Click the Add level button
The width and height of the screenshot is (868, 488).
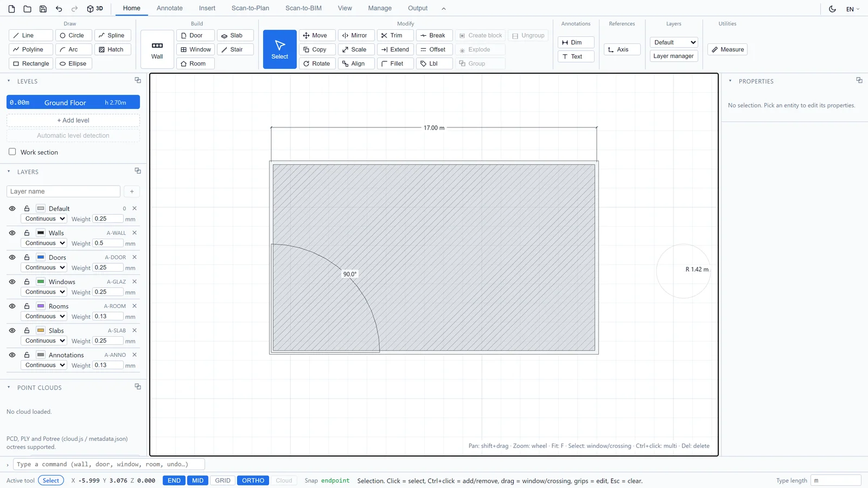click(73, 120)
